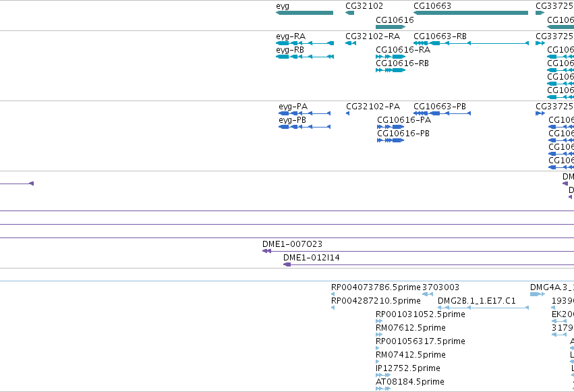The width and height of the screenshot is (574, 392).
Task: Click the 'CG32102-RA' transcript label
Action: pyautogui.click(x=372, y=36)
